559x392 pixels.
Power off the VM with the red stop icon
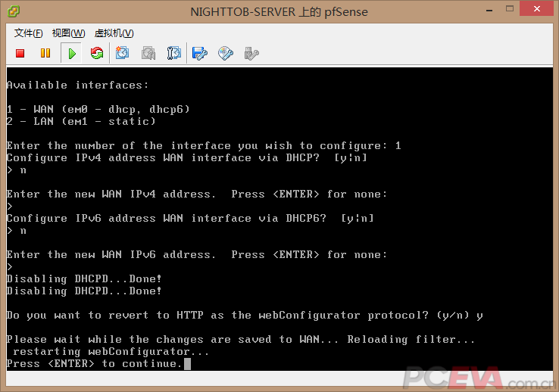pyautogui.click(x=20, y=53)
